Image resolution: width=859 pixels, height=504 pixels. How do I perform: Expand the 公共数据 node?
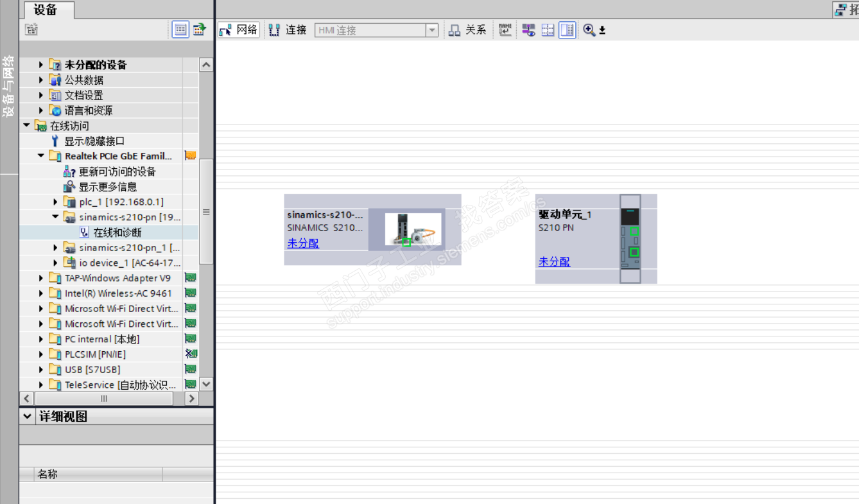(41, 80)
